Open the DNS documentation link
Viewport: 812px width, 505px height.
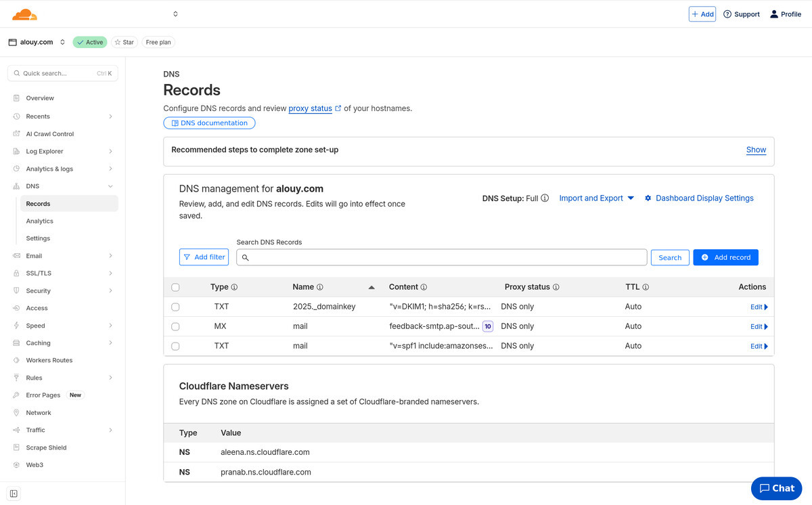click(209, 123)
